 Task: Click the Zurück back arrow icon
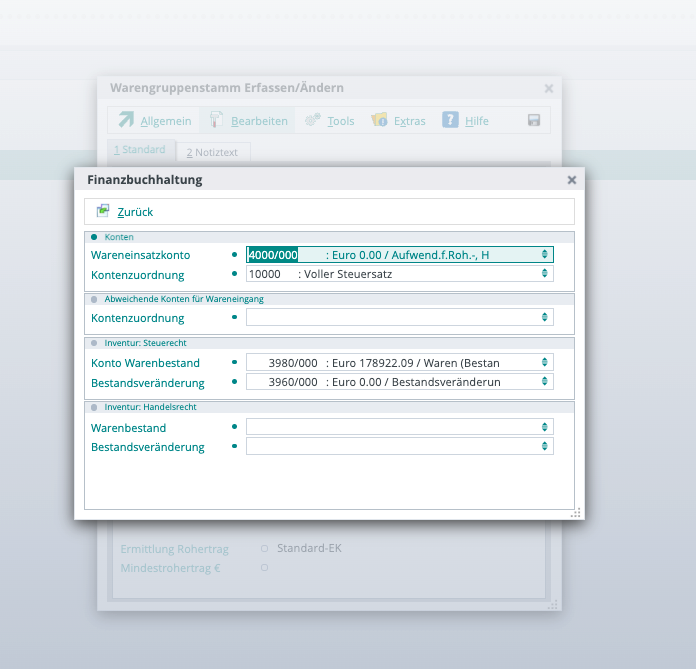click(x=103, y=211)
